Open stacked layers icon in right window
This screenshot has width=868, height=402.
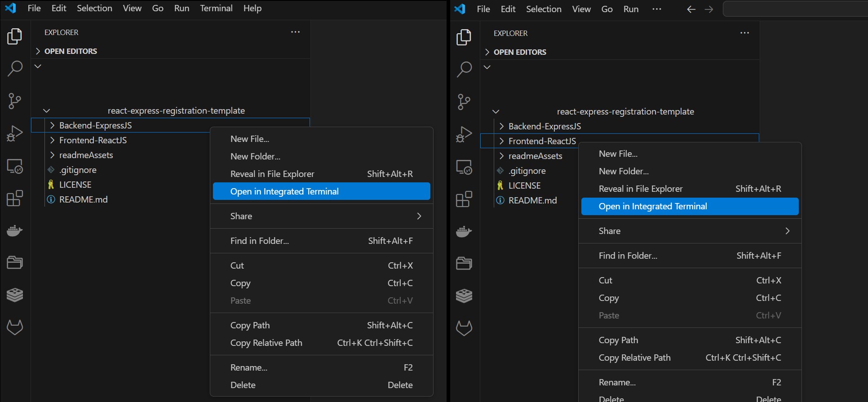(464, 296)
